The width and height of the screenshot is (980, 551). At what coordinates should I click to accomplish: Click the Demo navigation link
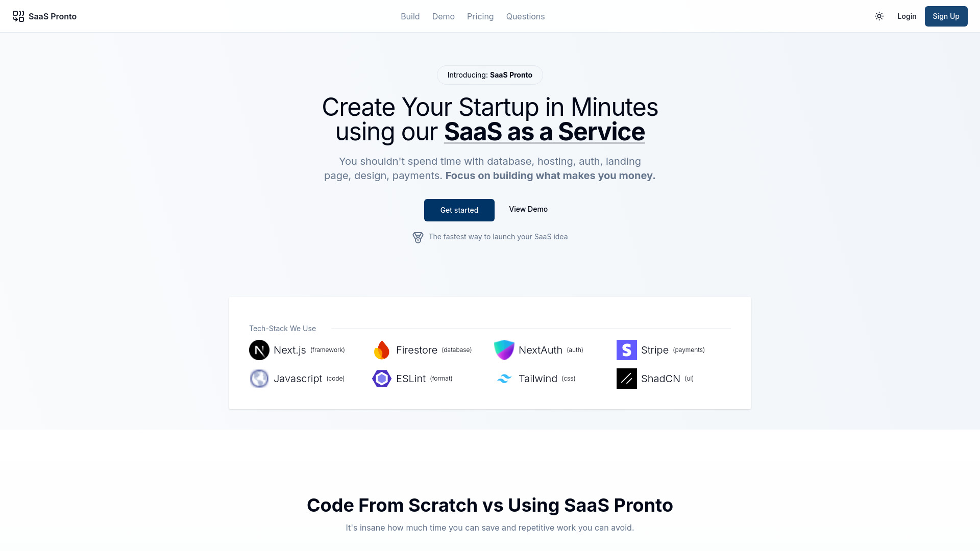tap(443, 16)
